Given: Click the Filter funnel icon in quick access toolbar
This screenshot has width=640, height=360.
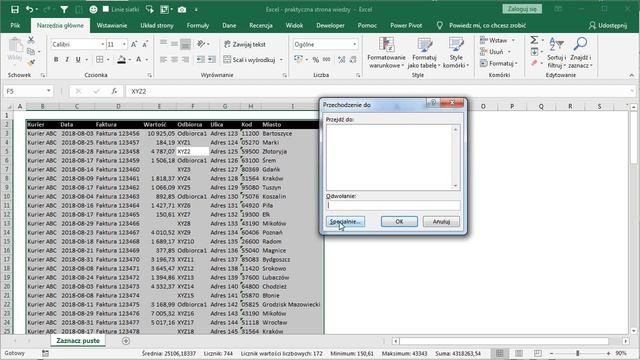Looking at the screenshot, I should point(64,9).
